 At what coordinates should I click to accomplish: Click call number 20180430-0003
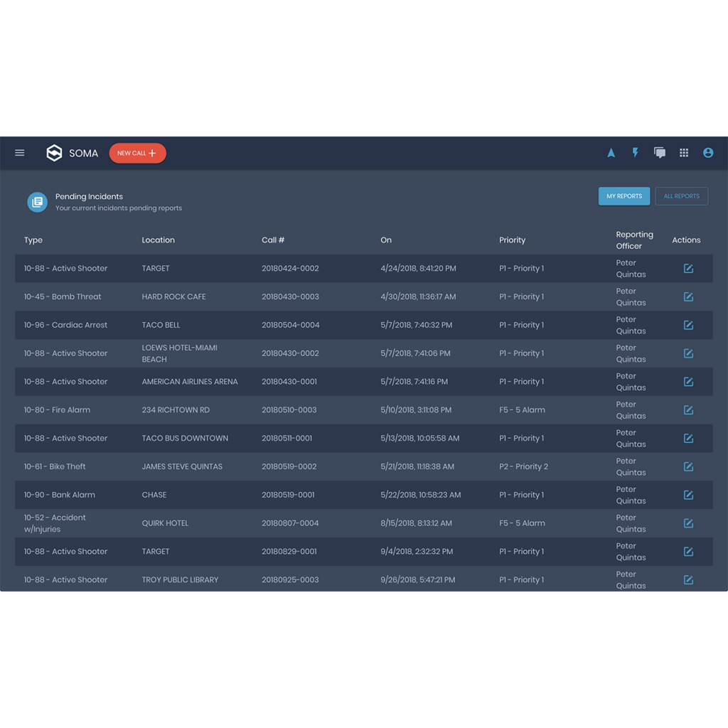tap(290, 296)
